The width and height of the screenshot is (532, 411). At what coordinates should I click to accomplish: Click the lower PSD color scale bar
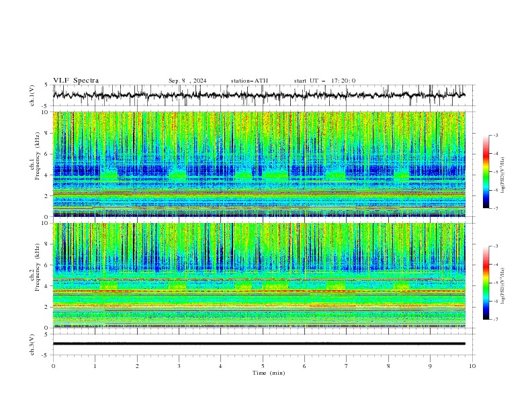pyautogui.click(x=486, y=283)
